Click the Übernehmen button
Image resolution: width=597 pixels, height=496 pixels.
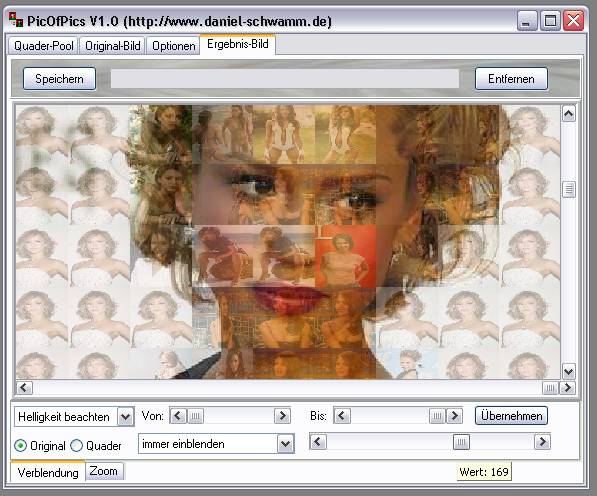[x=511, y=416]
